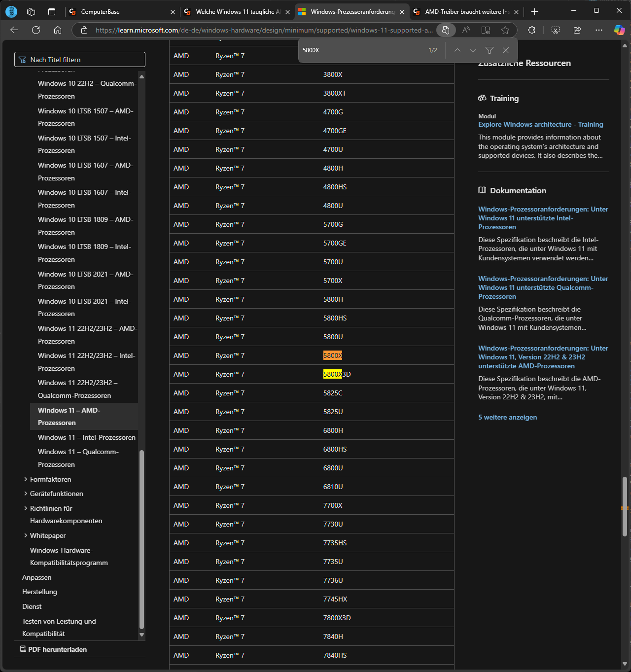
Task: Open the Edge profile avatar icon
Action: [11, 11]
